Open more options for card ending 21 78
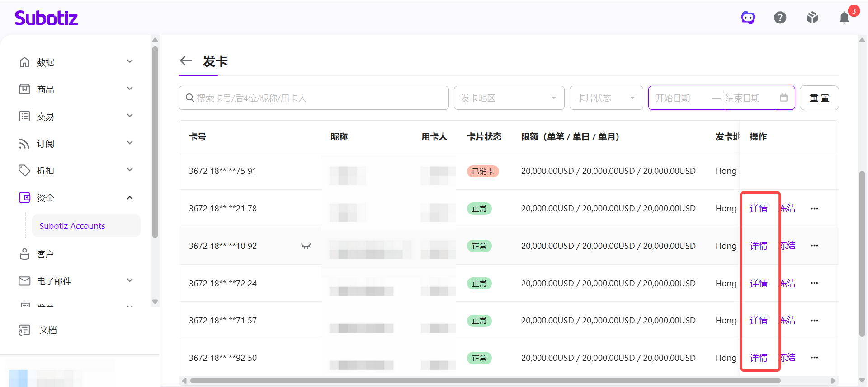This screenshot has width=868, height=387. tap(814, 209)
